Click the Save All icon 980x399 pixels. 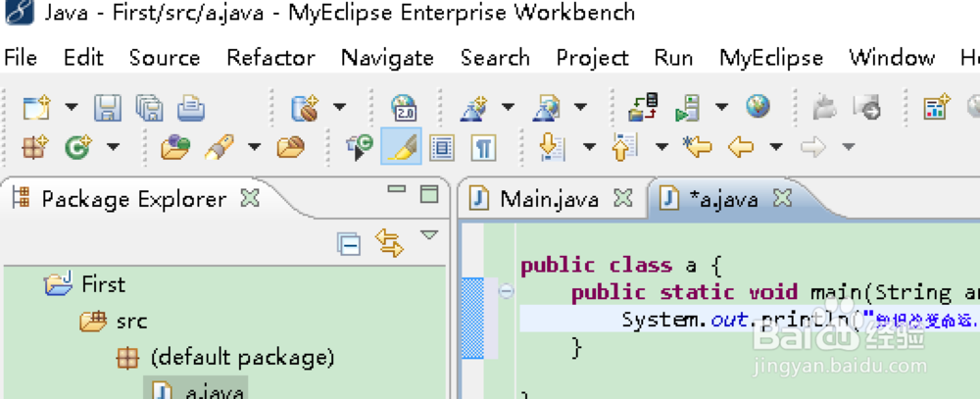click(x=149, y=108)
